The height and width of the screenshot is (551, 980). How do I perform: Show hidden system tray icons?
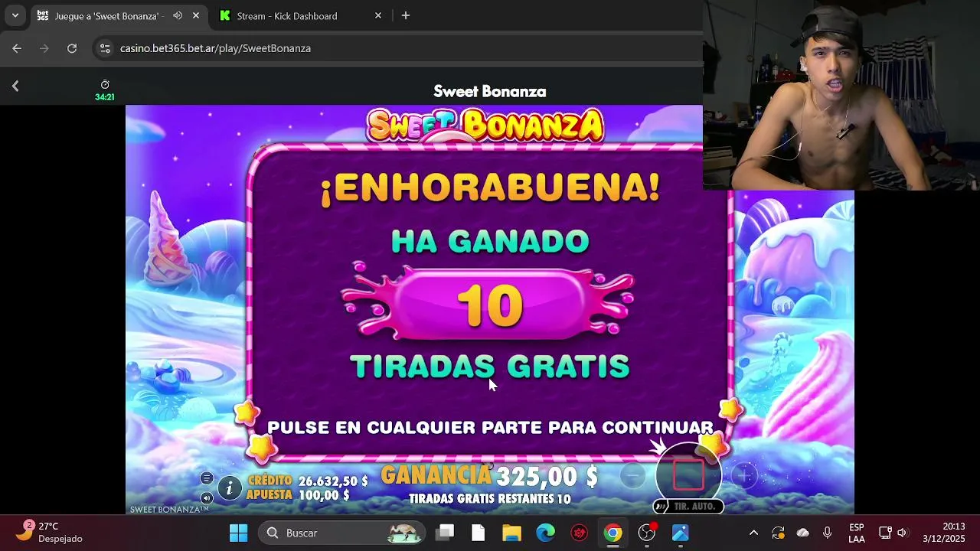click(753, 533)
